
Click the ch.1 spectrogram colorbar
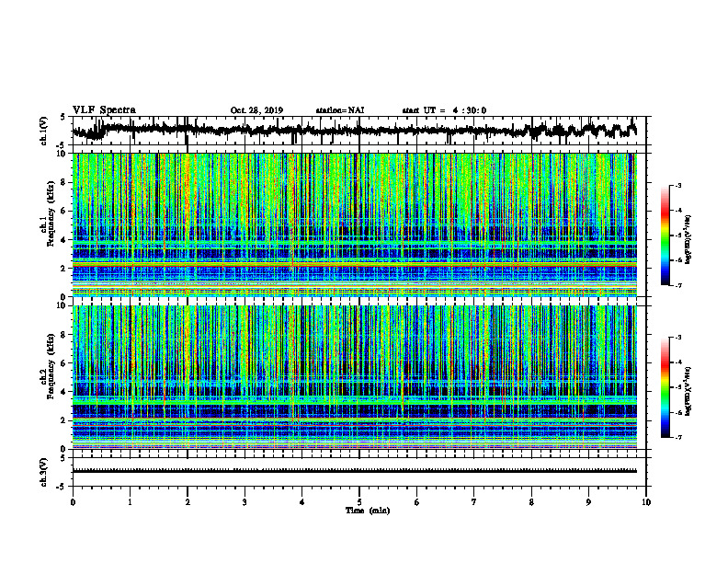665,236
